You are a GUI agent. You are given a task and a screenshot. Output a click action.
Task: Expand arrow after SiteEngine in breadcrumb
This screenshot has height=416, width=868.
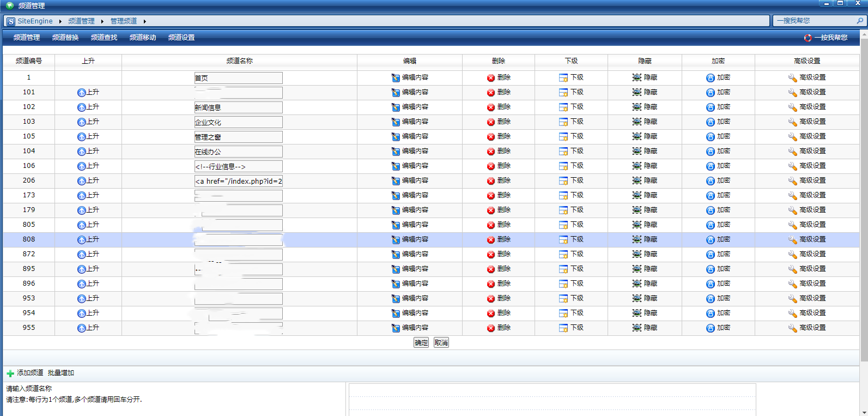pyautogui.click(x=60, y=21)
